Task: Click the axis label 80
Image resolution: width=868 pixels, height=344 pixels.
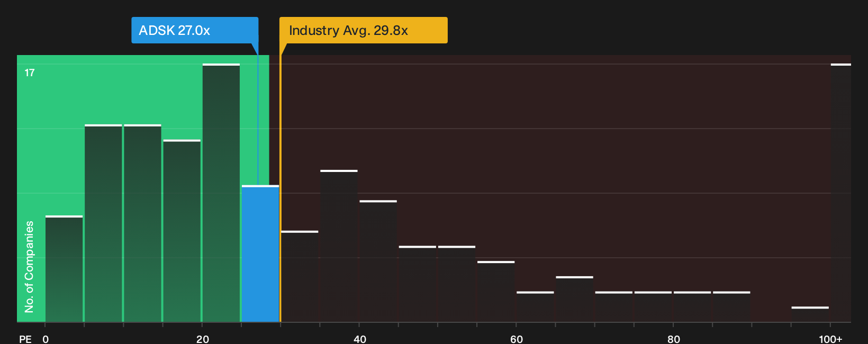Action: (674, 339)
